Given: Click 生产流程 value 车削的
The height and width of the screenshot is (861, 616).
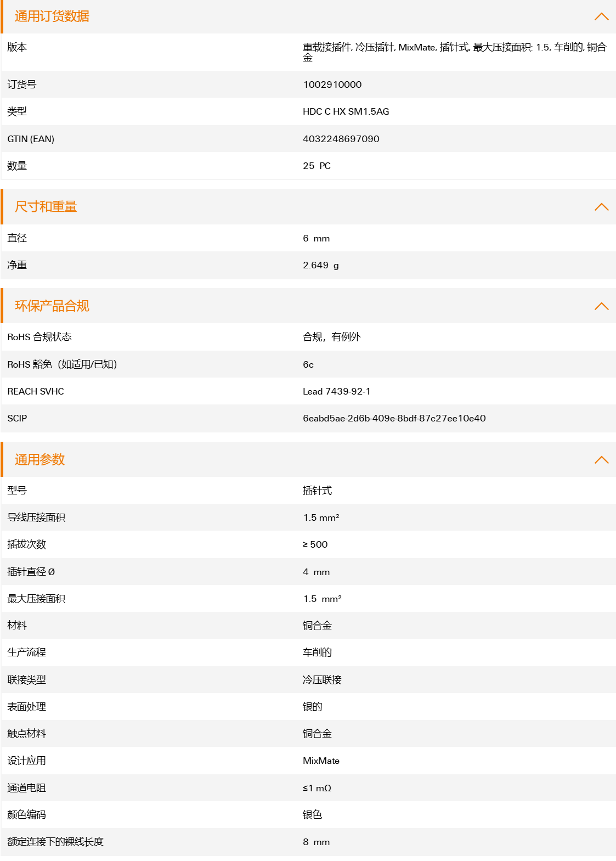Looking at the screenshot, I should [318, 652].
